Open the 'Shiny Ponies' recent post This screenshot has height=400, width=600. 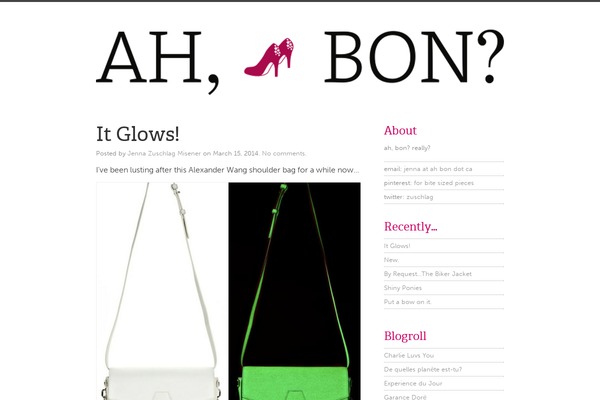403,288
